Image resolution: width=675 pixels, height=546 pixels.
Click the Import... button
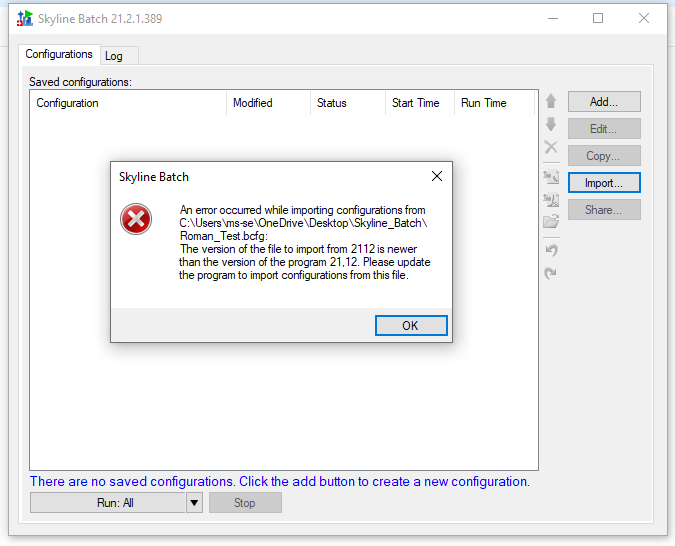(604, 183)
